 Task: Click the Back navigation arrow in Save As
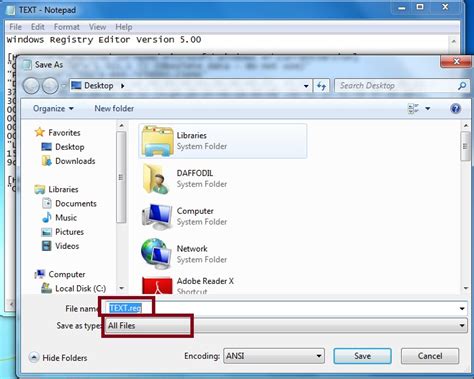point(31,86)
